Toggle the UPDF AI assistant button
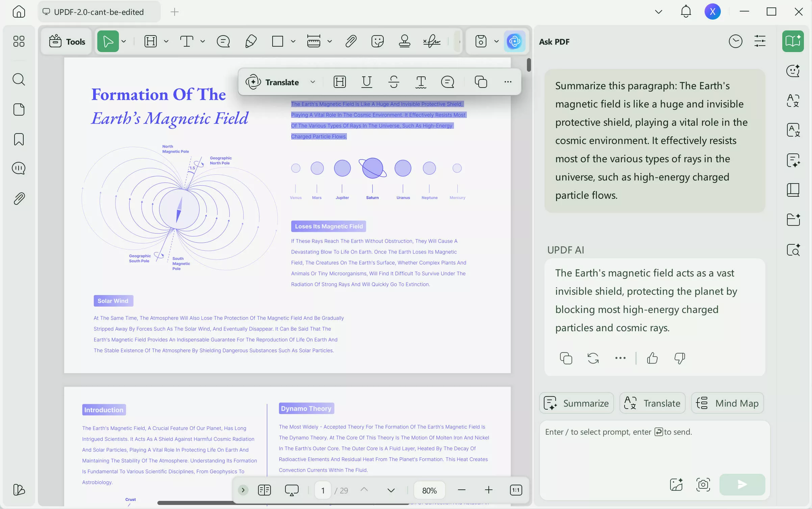812x509 pixels. coord(514,42)
